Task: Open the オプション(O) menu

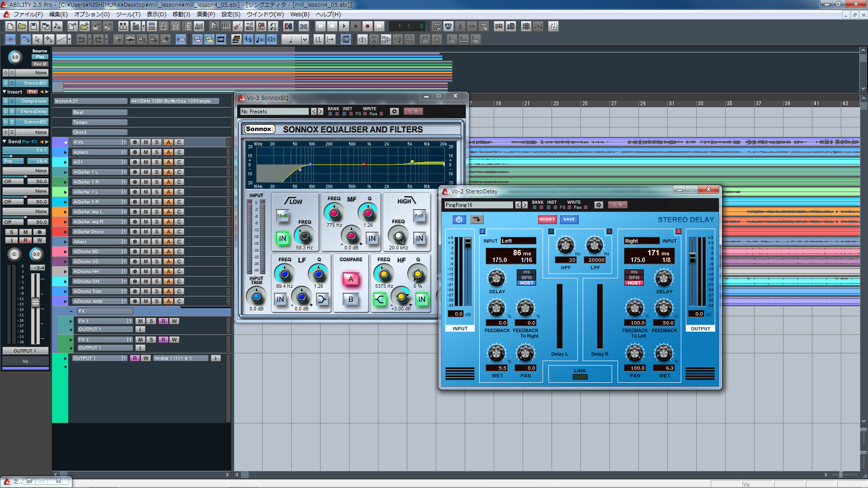Action: coord(92,14)
